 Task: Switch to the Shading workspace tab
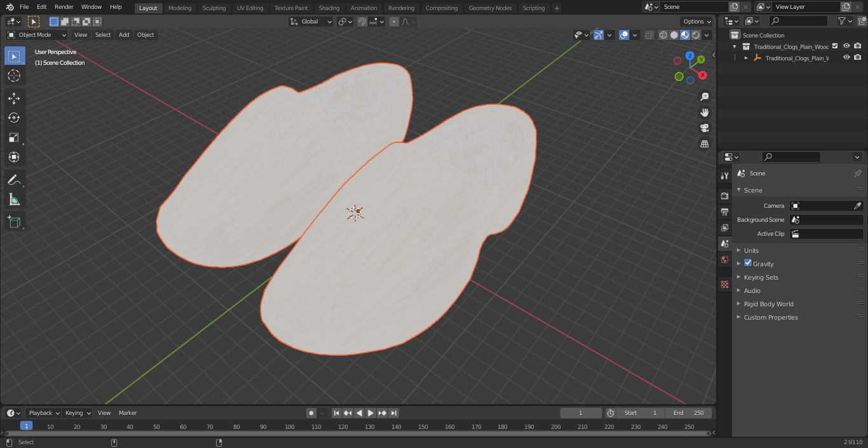[x=329, y=8]
